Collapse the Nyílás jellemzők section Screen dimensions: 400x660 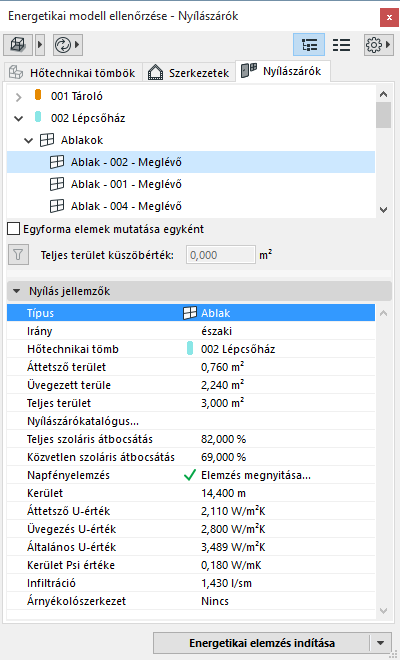click(x=17, y=291)
